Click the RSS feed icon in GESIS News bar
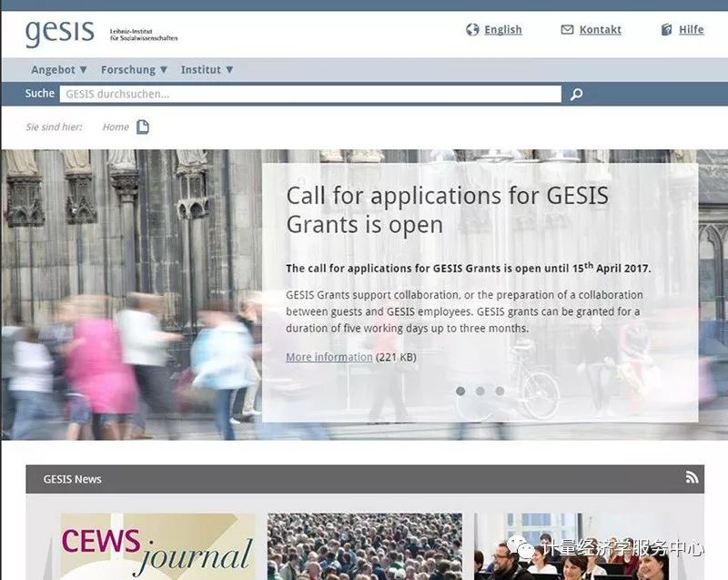 pyautogui.click(x=693, y=477)
